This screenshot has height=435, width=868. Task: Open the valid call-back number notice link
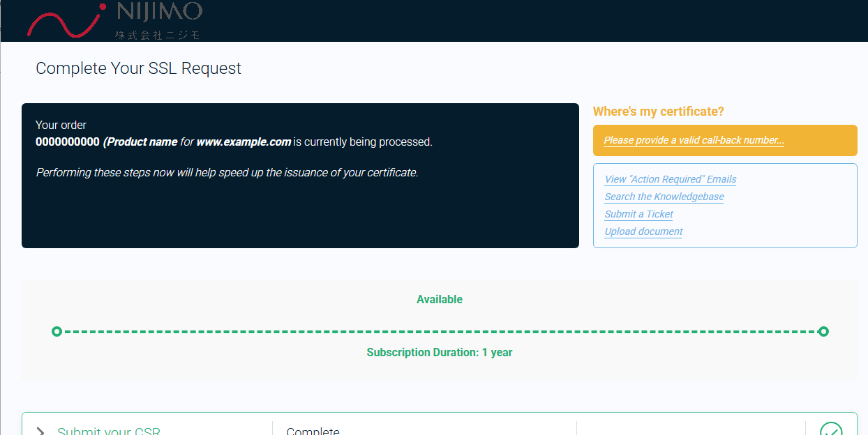coord(694,140)
